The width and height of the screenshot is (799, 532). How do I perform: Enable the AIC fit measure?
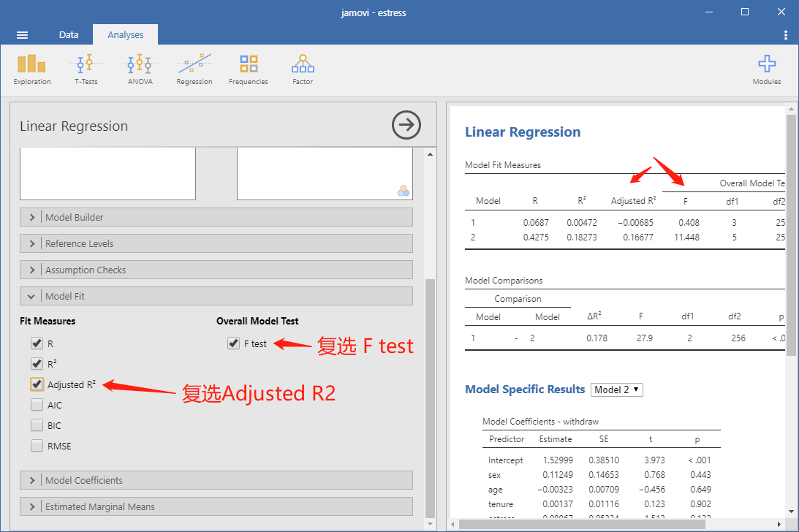37,405
